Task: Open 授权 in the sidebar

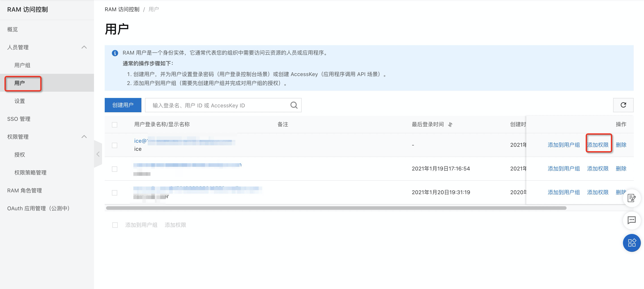Action: 19,155
